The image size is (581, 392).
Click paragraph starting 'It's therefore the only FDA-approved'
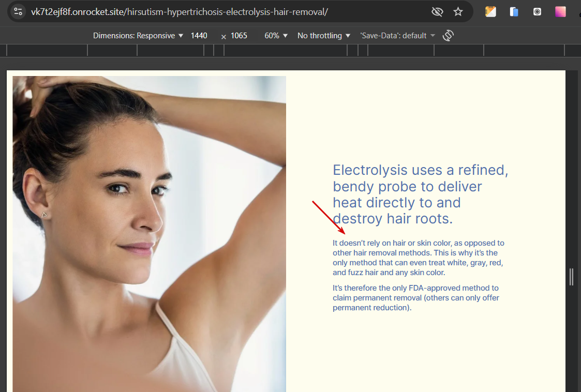coord(416,297)
